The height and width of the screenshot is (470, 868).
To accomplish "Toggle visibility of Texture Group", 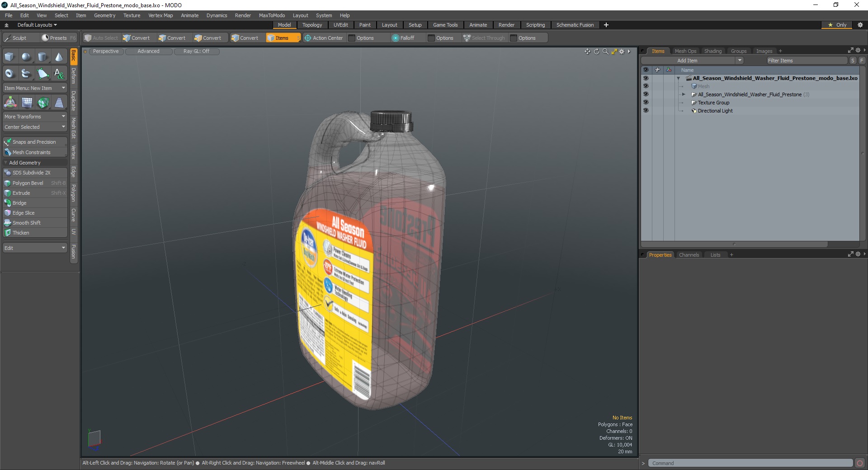I will click(646, 103).
